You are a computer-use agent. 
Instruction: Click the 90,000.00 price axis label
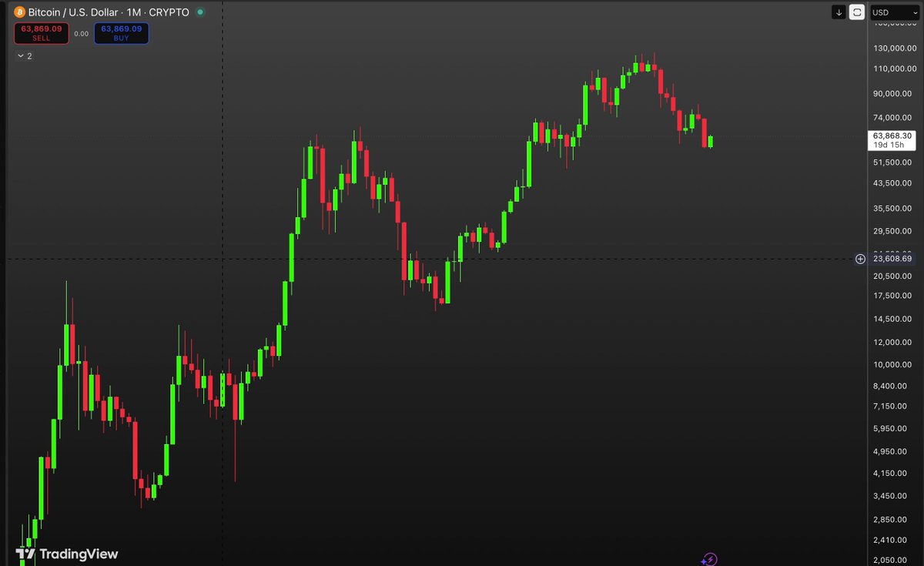coord(892,94)
